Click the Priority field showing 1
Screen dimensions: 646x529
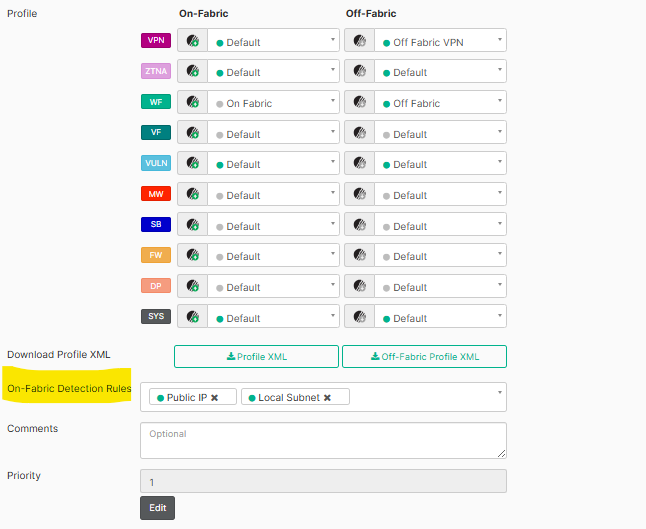click(x=323, y=481)
